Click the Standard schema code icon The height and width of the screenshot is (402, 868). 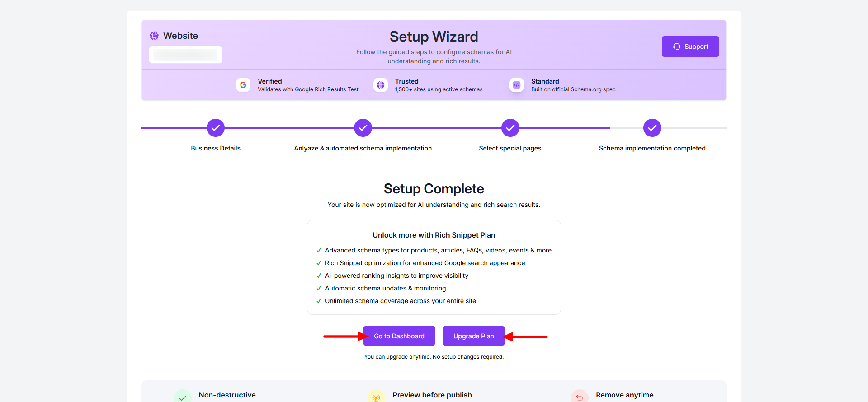point(517,85)
